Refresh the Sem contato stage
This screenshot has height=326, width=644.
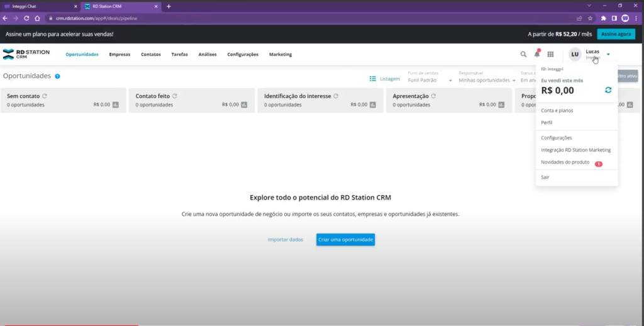pyautogui.click(x=45, y=96)
